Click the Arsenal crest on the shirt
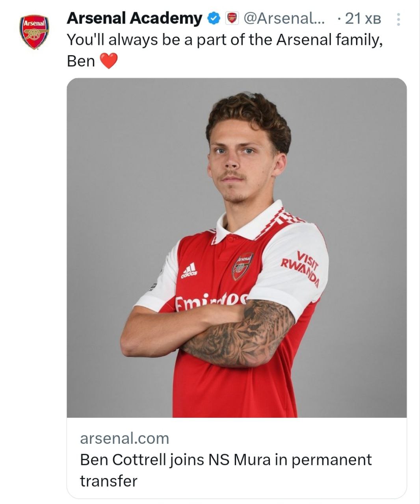This screenshot has width=420, height=504. [242, 267]
